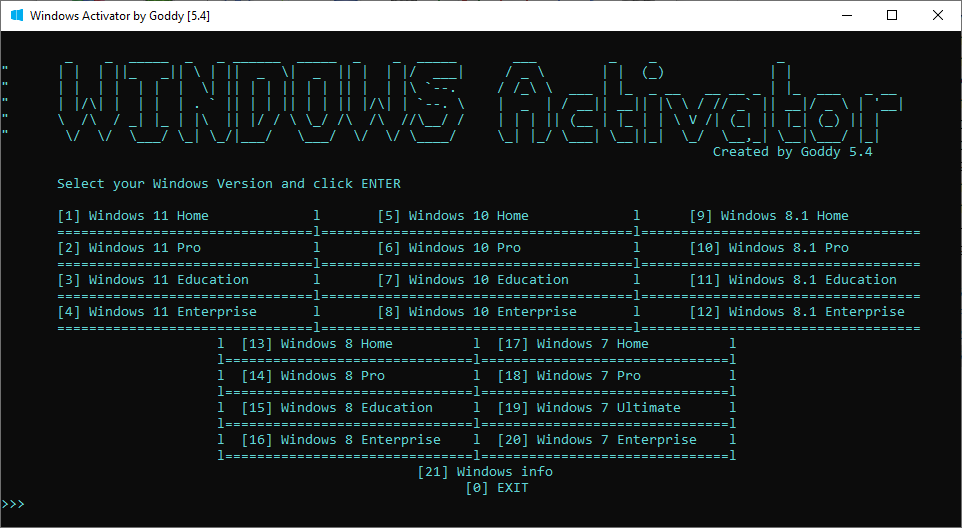Select '[7] Windows 10 Education' entry
This screenshot has width=962, height=528.
pos(473,280)
